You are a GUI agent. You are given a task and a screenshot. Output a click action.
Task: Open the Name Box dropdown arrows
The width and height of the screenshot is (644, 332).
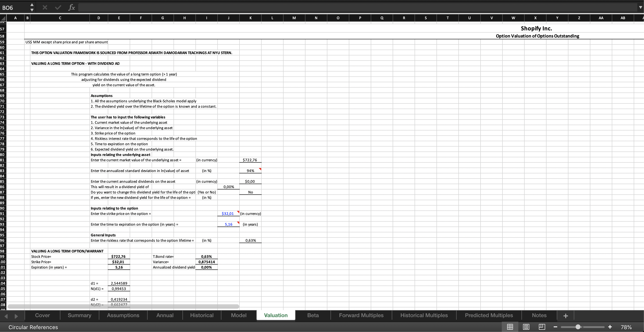point(32,8)
